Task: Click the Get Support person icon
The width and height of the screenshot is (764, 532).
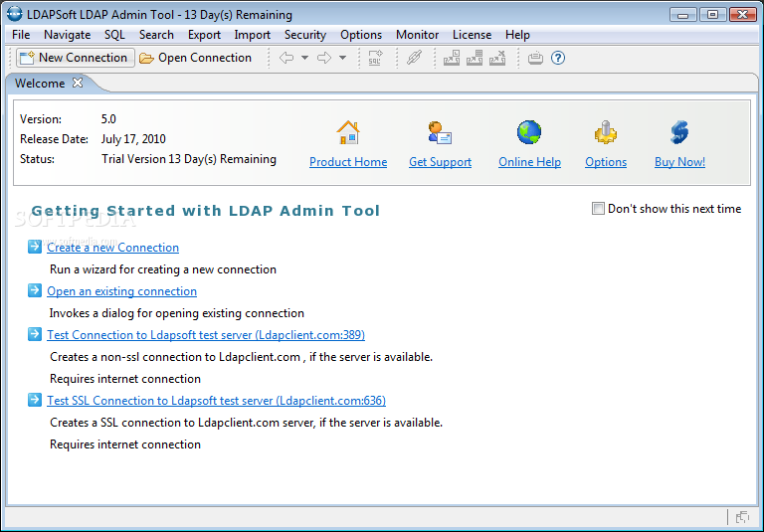Action: 440,132
